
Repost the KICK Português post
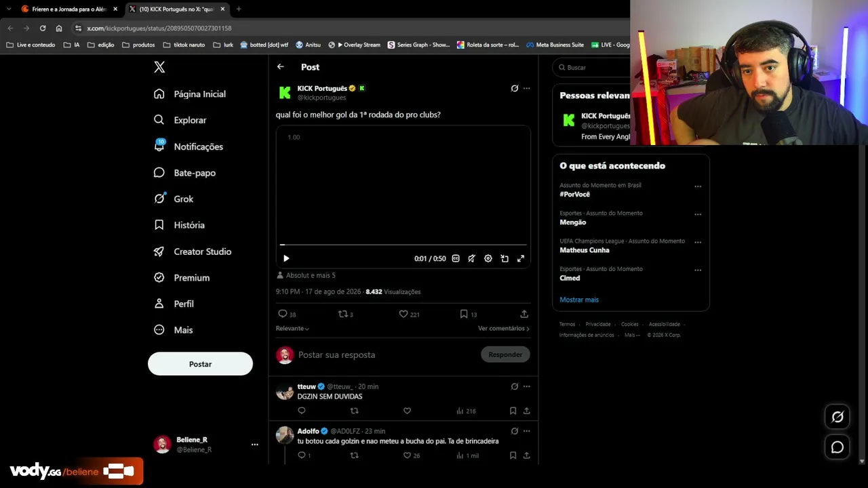346,314
